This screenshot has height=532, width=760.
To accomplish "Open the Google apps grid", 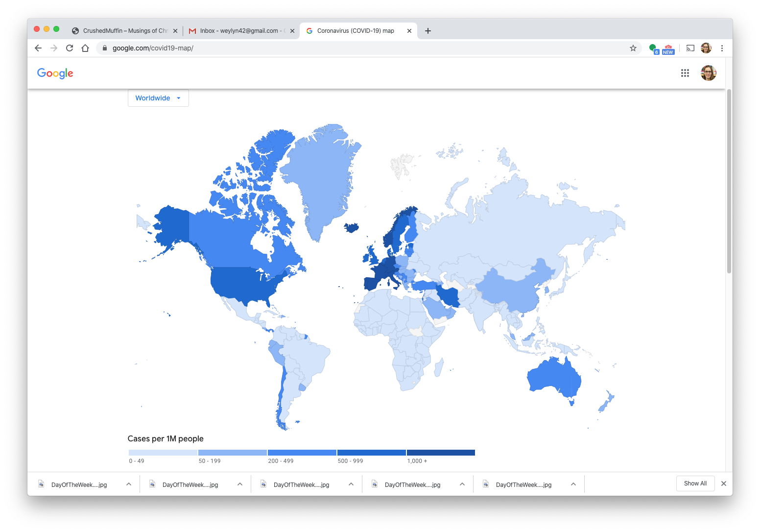I will pyautogui.click(x=685, y=73).
